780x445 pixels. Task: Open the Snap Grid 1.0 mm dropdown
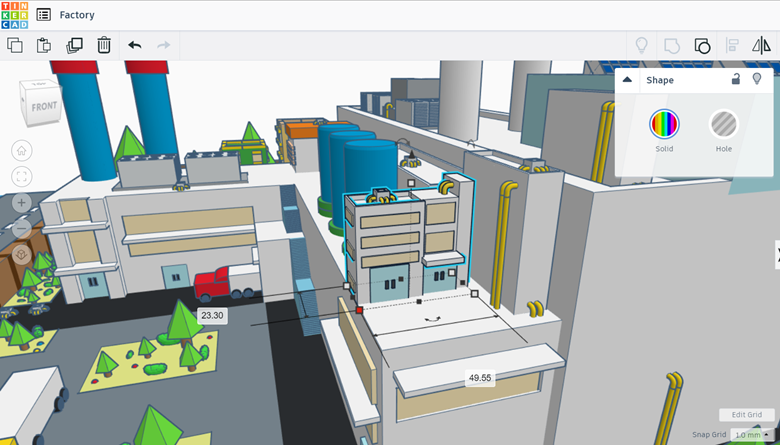pos(752,435)
